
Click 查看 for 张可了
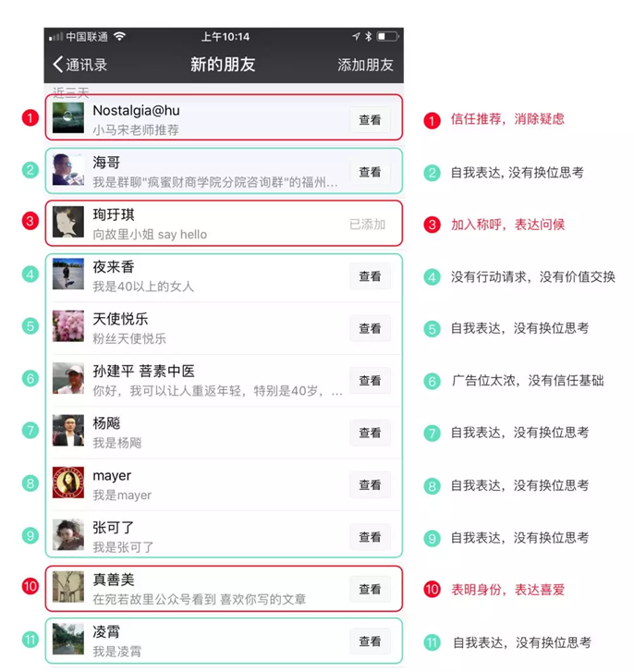[x=370, y=537]
